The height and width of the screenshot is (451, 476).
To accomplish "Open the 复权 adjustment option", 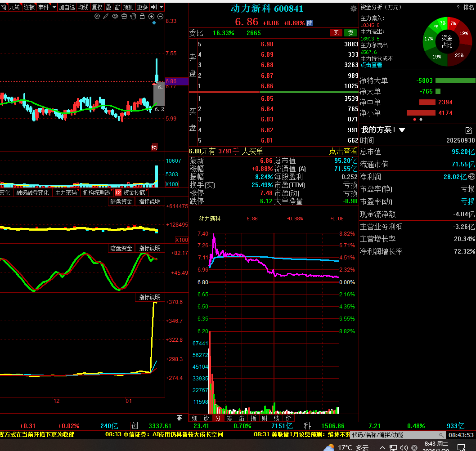I will [x=97, y=7].
